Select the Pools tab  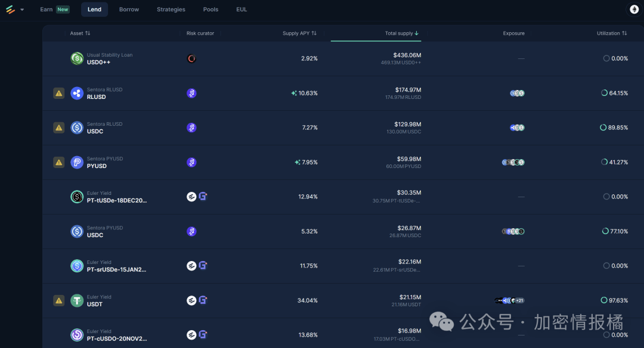[210, 10]
